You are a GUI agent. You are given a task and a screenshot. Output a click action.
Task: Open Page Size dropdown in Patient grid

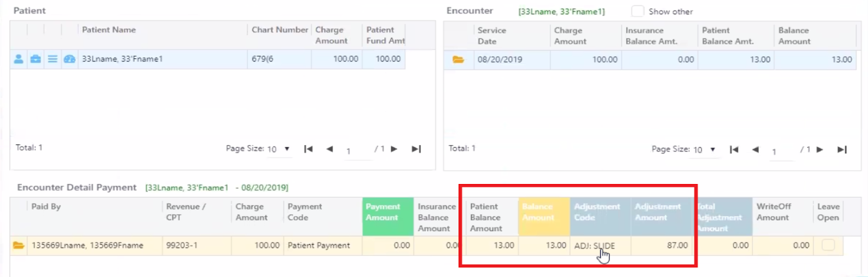point(279,149)
